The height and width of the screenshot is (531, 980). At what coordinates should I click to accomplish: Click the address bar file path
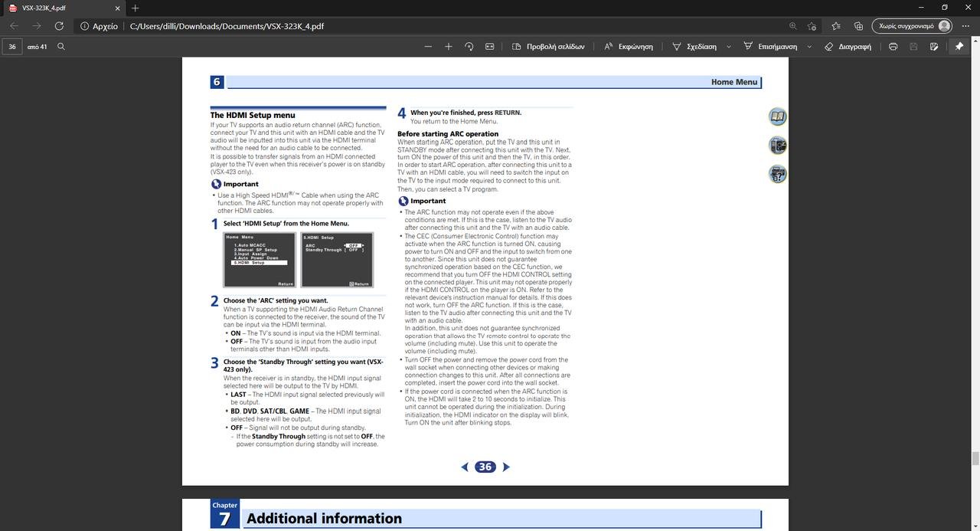tap(227, 26)
